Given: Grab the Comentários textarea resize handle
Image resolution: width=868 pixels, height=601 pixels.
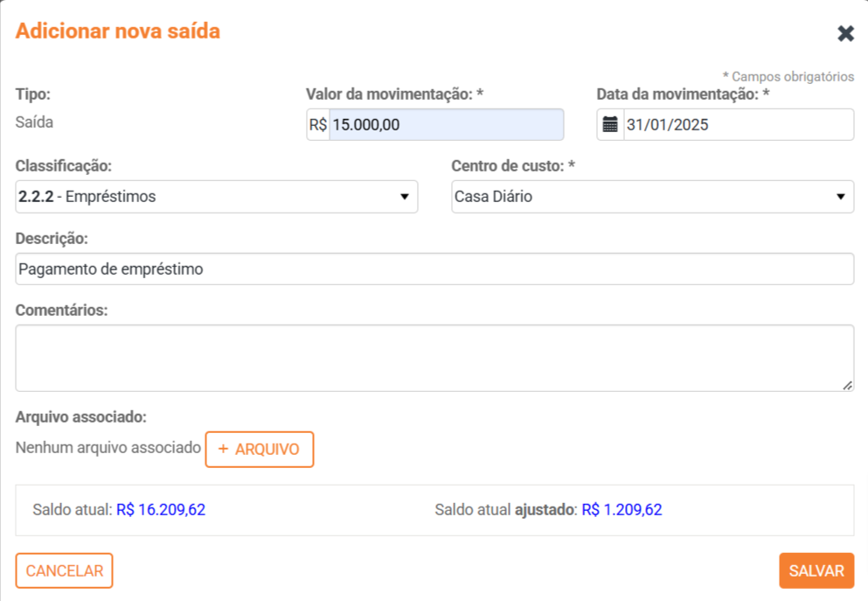Looking at the screenshot, I should [847, 385].
